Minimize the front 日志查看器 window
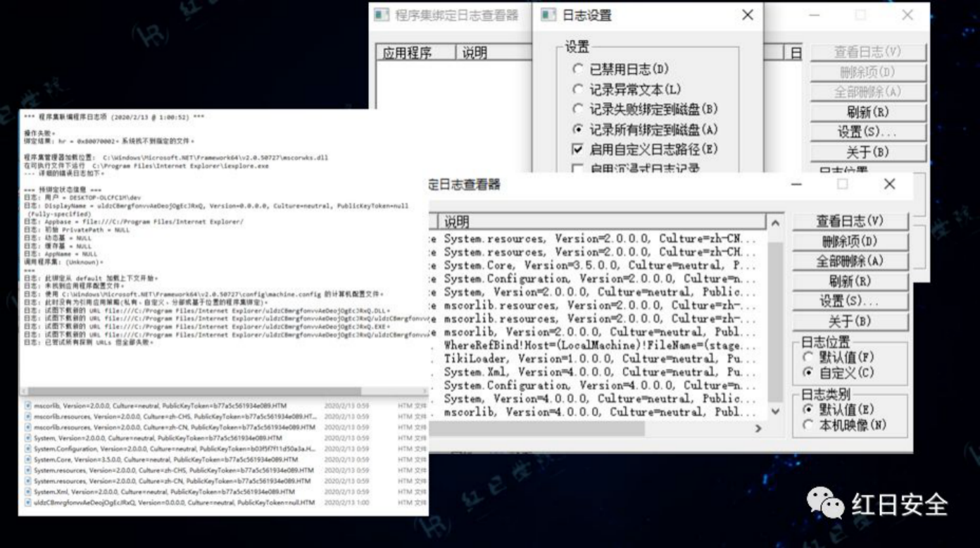This screenshot has height=548, width=980. pos(796,185)
